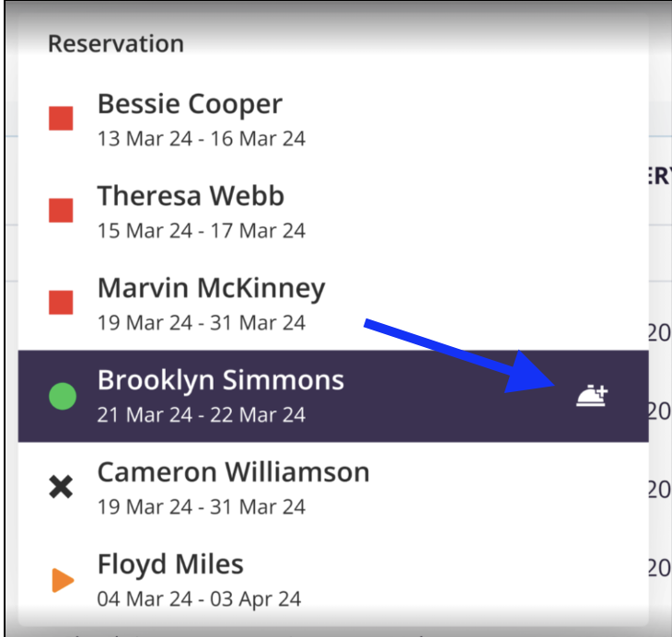This screenshot has width=672, height=637.
Task: Click red square beside Bessie Cooper
Action: pyautogui.click(x=61, y=119)
